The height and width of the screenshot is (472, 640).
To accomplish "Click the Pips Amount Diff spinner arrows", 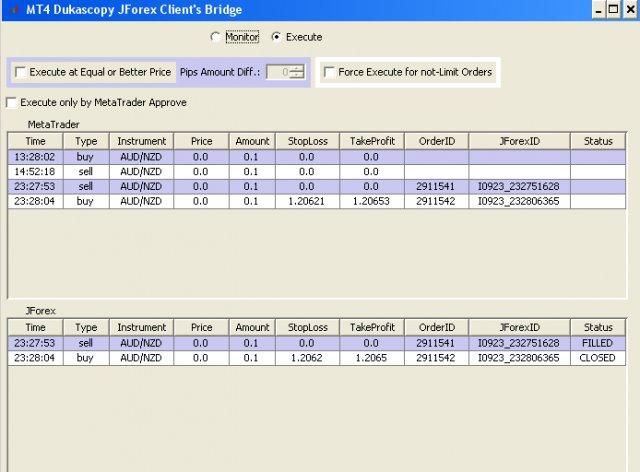I will click(297, 72).
